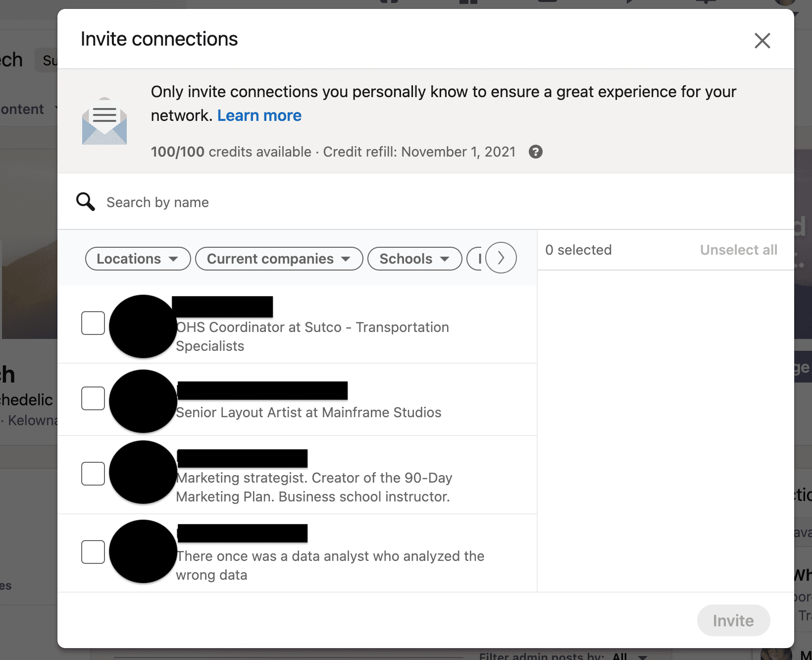
Task: Select the Senior Layout Artist's checkbox
Action: (x=93, y=398)
